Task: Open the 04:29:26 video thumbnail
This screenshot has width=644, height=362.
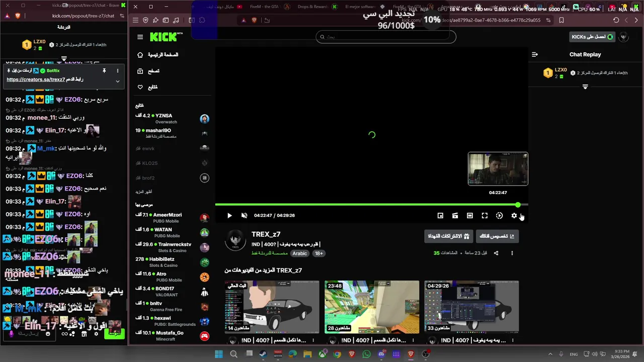Action: (x=471, y=307)
